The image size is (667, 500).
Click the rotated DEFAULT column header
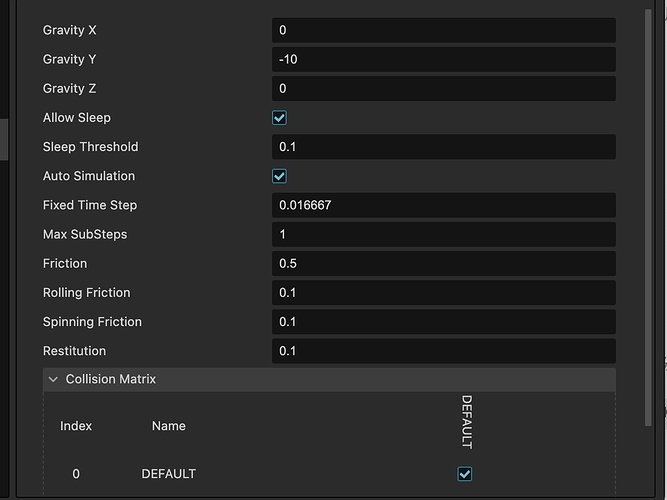point(466,422)
